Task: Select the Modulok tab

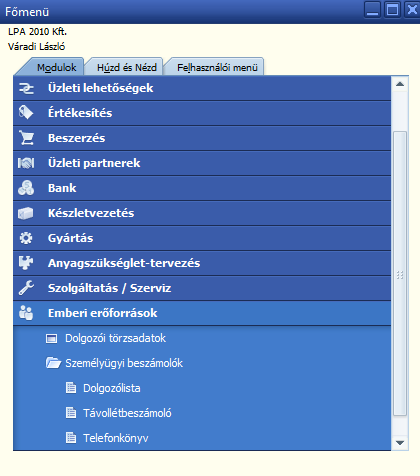Action: point(57,68)
